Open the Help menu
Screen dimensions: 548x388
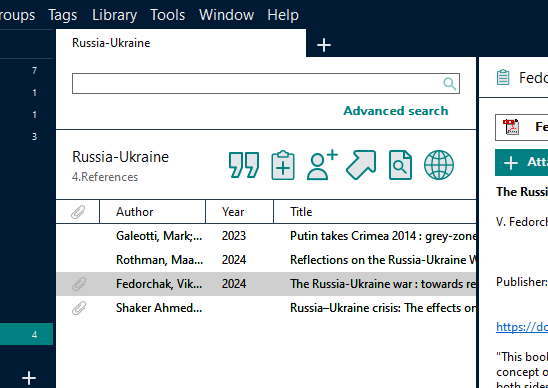coord(283,15)
